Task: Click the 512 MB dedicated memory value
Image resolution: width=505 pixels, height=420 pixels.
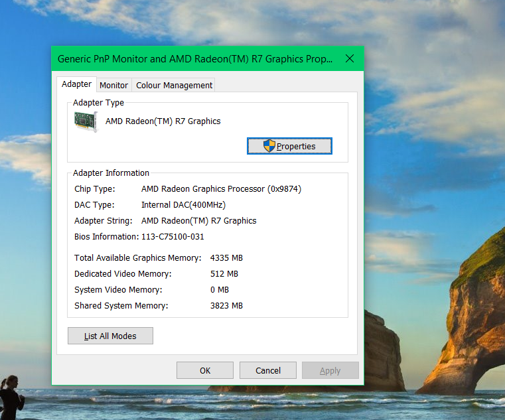Action: (x=224, y=274)
